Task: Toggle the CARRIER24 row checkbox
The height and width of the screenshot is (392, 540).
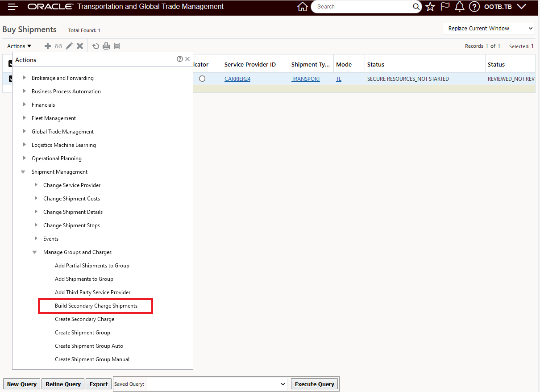Action: (x=11, y=79)
